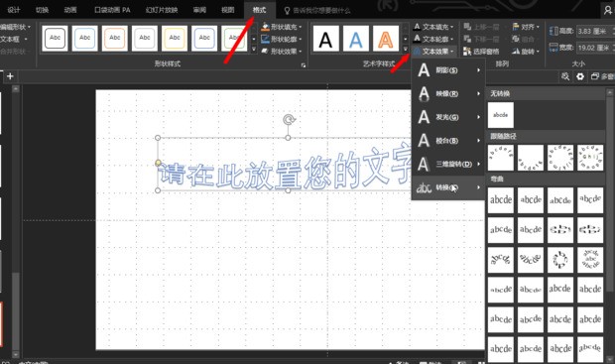The height and width of the screenshot is (364, 615).
Task: Open the 阴影(S) shadow submenu
Action: click(x=448, y=70)
